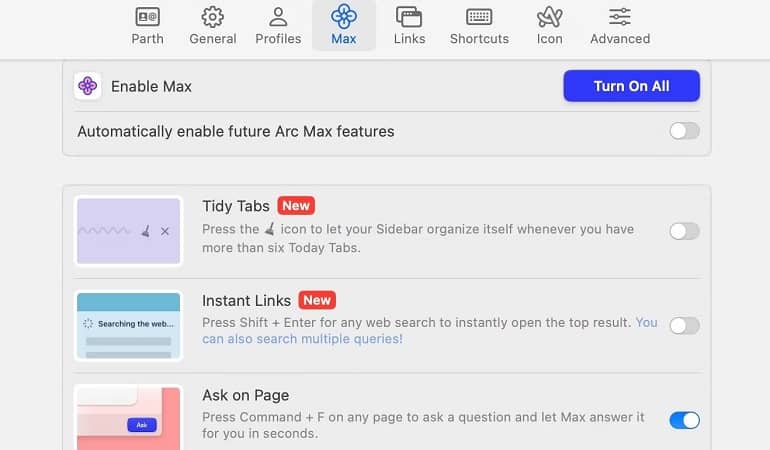Screen dimensions: 770x450
Task: Click the Enable Max label
Action: (151, 86)
